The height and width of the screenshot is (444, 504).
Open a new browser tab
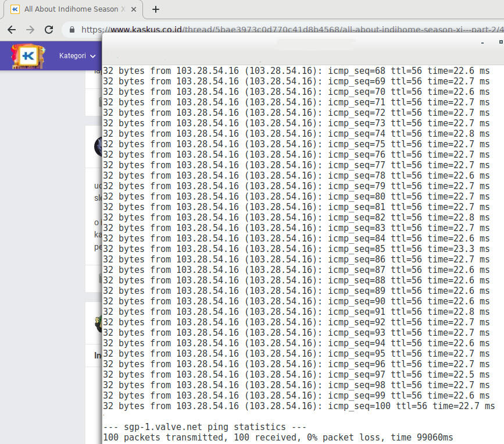[156, 9]
